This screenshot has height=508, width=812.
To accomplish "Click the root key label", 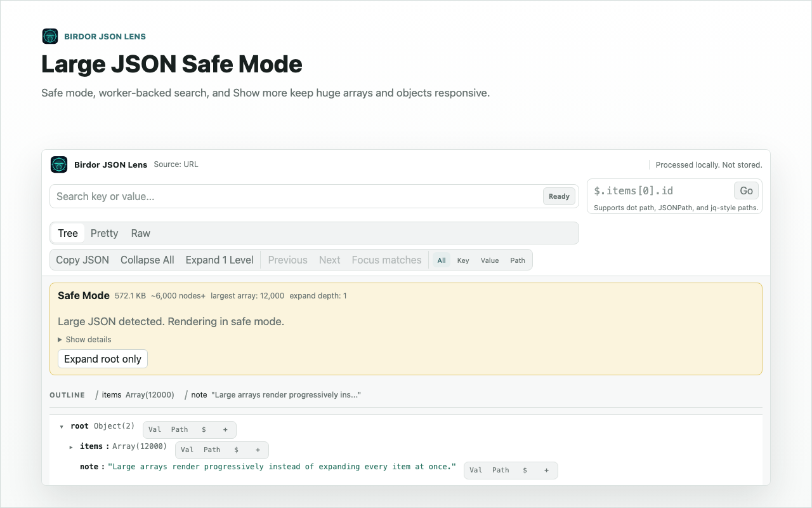I will point(79,426).
